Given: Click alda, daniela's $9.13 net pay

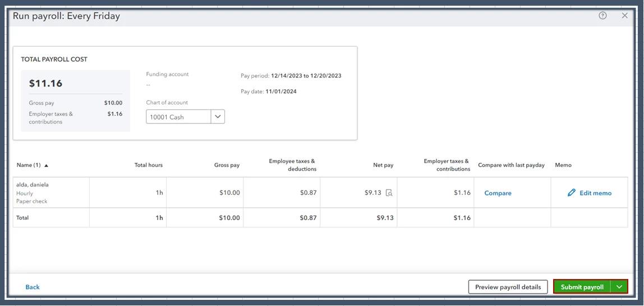Looking at the screenshot, I should (x=373, y=193).
